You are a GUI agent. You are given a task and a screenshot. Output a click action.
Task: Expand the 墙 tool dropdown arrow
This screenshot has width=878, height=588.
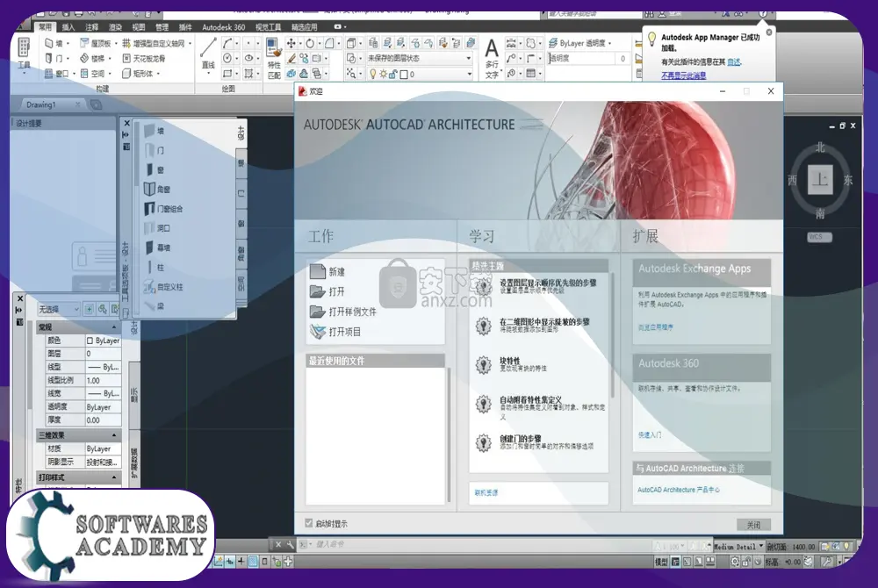tap(68, 43)
